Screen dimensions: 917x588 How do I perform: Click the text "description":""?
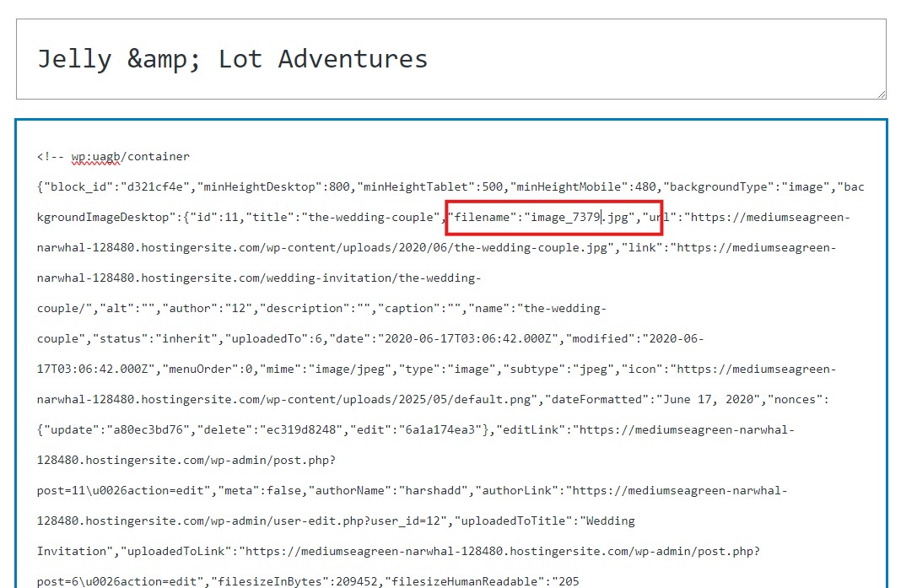tap(316, 308)
